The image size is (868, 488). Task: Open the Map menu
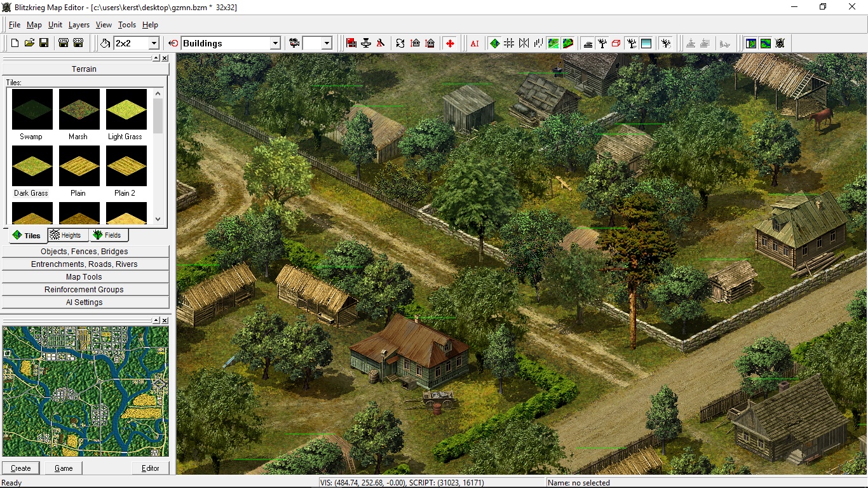pos(34,25)
